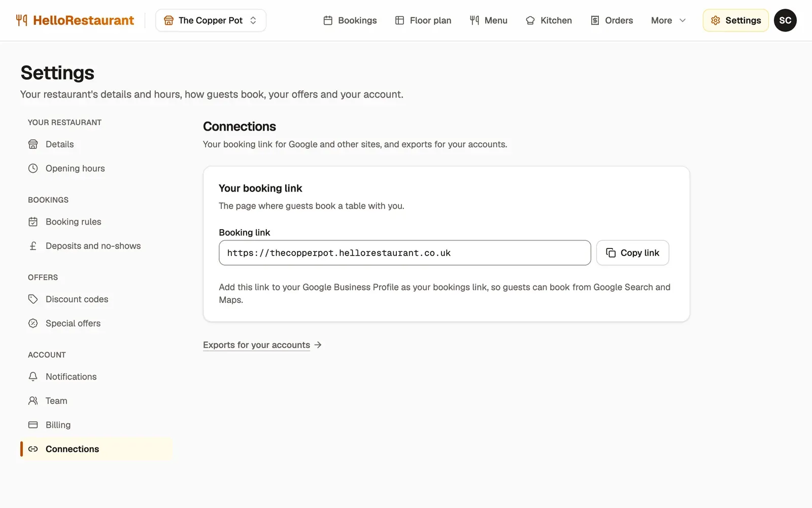This screenshot has height=508, width=812.
Task: Open the Bookings calendar icon in top nav
Action: (x=328, y=20)
